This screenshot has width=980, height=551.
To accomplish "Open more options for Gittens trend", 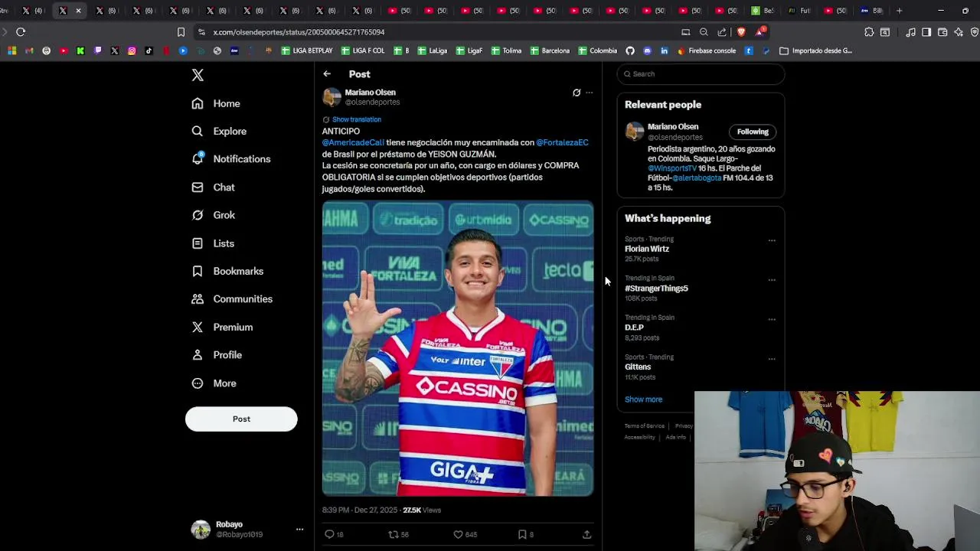I will pos(772,359).
